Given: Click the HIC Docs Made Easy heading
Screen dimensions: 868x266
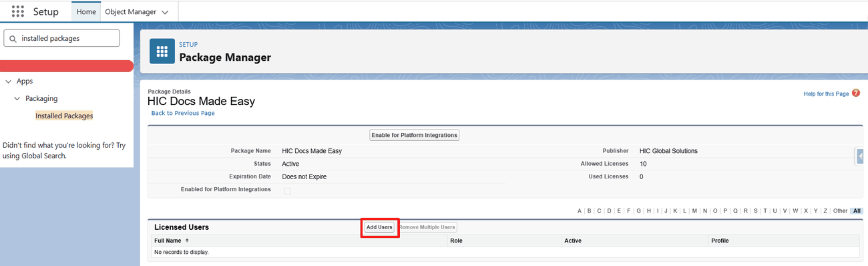Looking at the screenshot, I should tap(201, 102).
